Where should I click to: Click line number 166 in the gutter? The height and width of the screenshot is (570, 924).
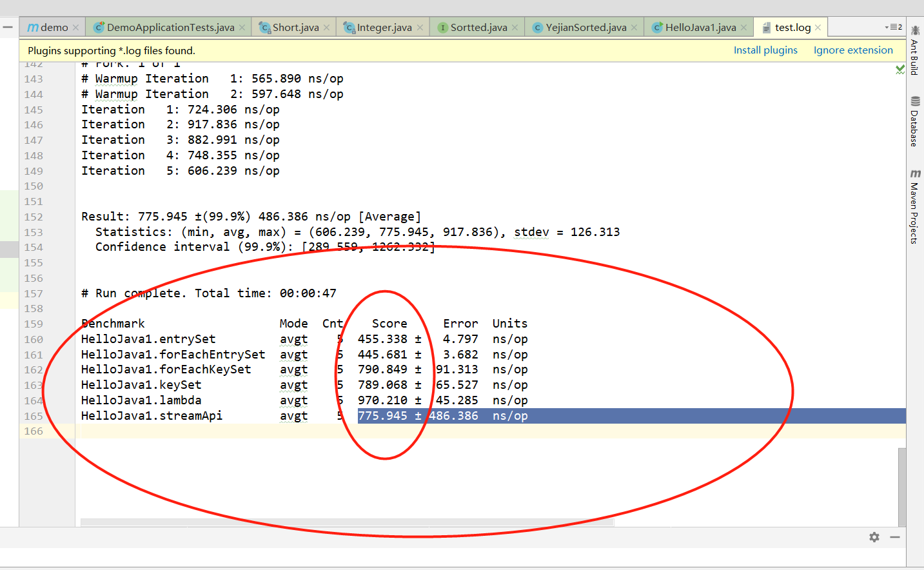click(34, 431)
